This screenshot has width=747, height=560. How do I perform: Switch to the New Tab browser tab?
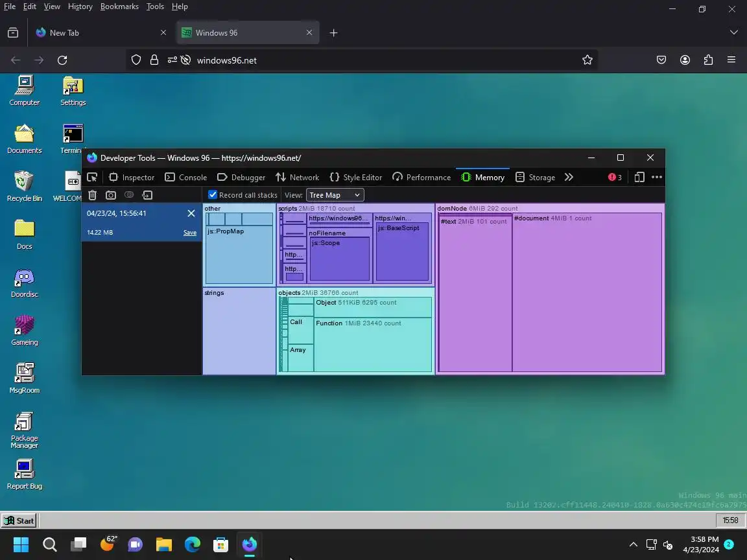click(101, 33)
